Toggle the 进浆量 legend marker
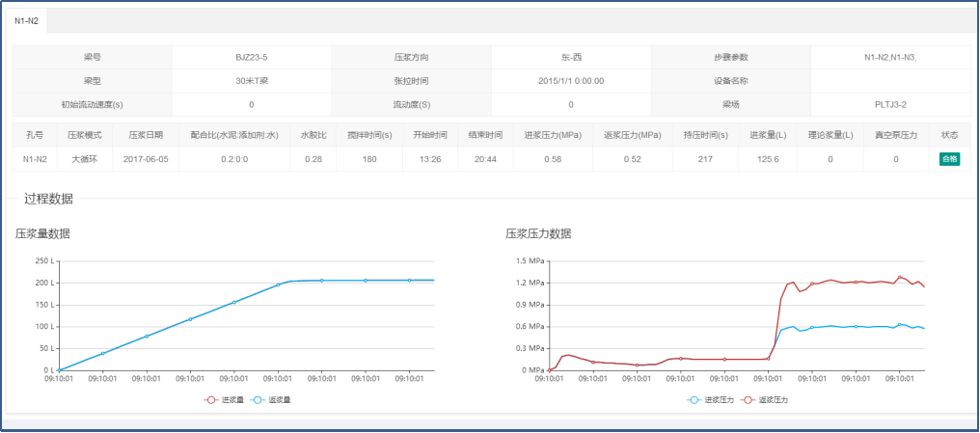Viewport: 980px width, 433px height. 210,398
